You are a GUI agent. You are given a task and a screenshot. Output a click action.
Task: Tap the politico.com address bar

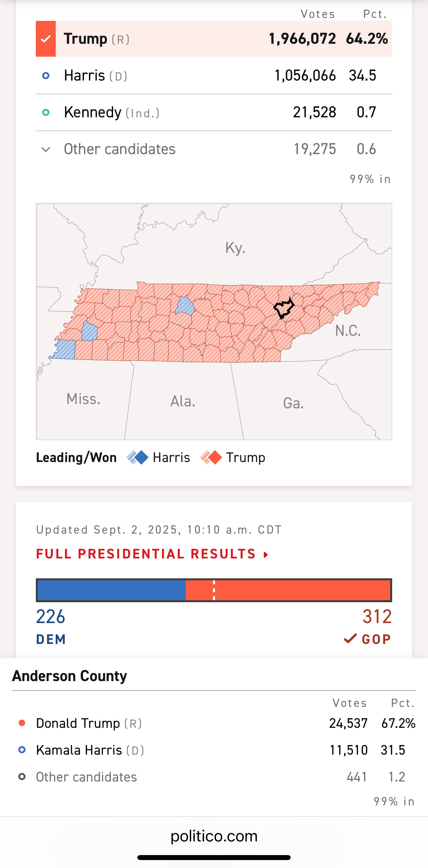click(214, 836)
